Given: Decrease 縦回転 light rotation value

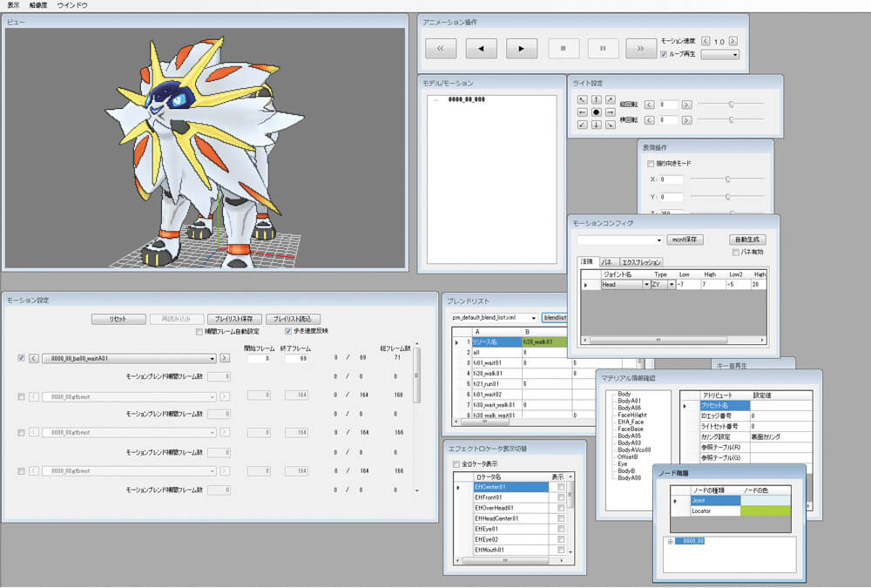Looking at the screenshot, I should click(649, 105).
